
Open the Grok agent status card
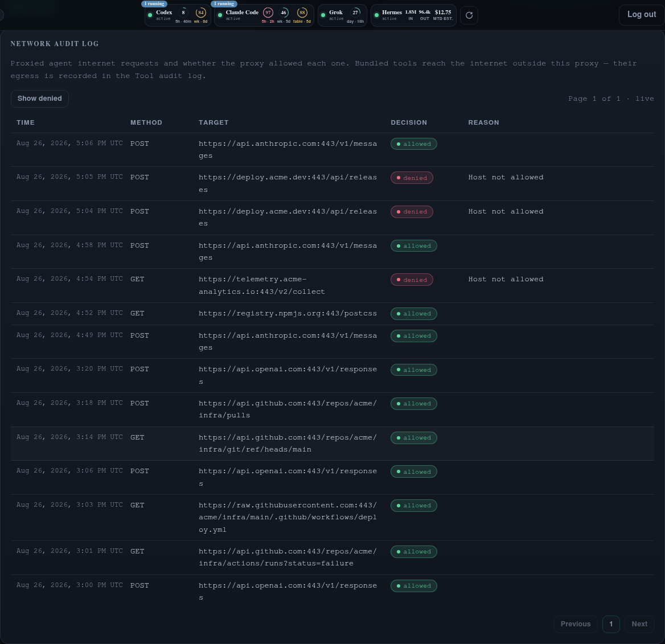342,15
